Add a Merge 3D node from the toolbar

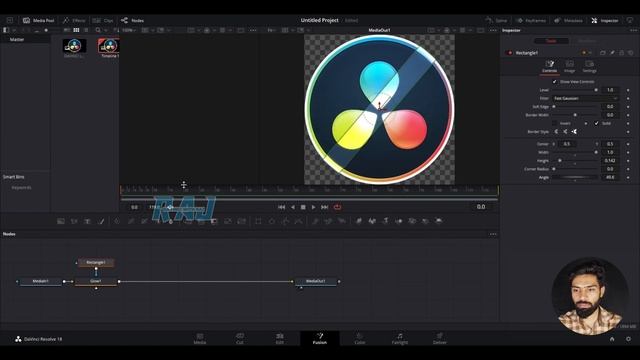[399, 221]
